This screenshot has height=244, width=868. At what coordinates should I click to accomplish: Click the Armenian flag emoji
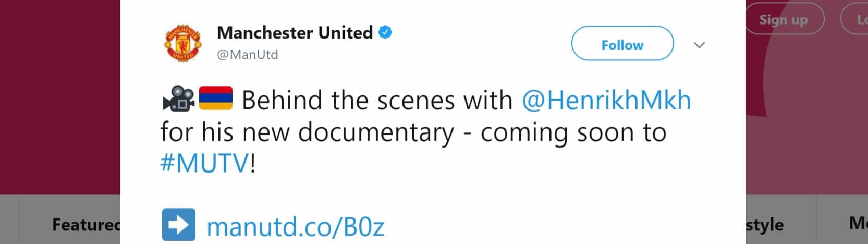tap(216, 99)
